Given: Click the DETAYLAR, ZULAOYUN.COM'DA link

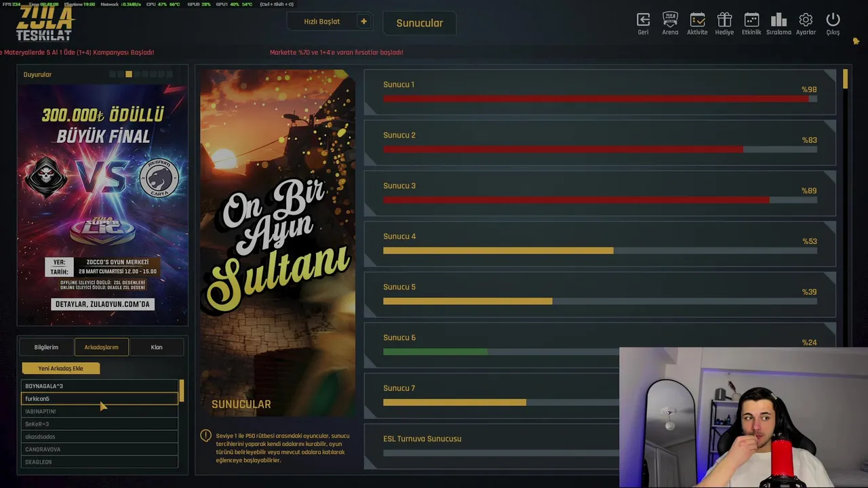Looking at the screenshot, I should click(x=102, y=304).
